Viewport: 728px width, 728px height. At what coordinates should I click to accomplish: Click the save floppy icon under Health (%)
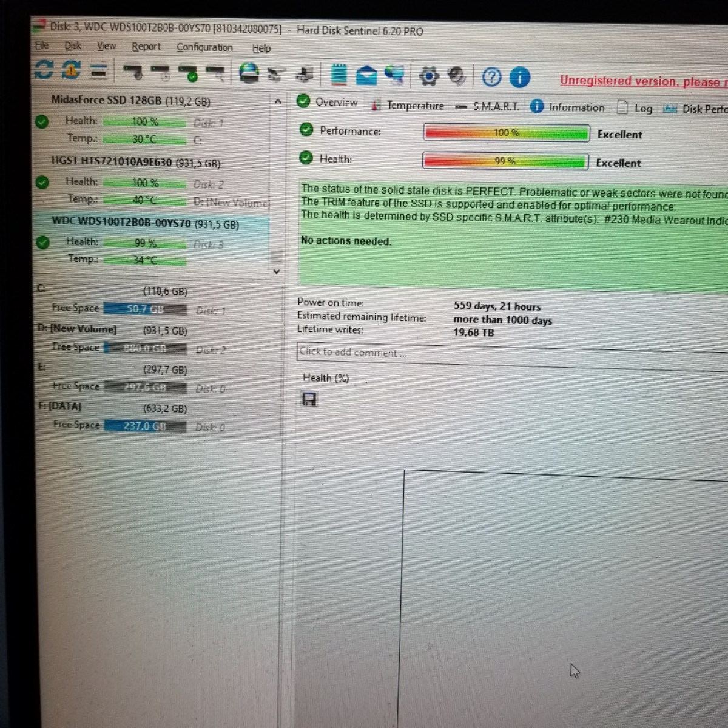(x=309, y=399)
